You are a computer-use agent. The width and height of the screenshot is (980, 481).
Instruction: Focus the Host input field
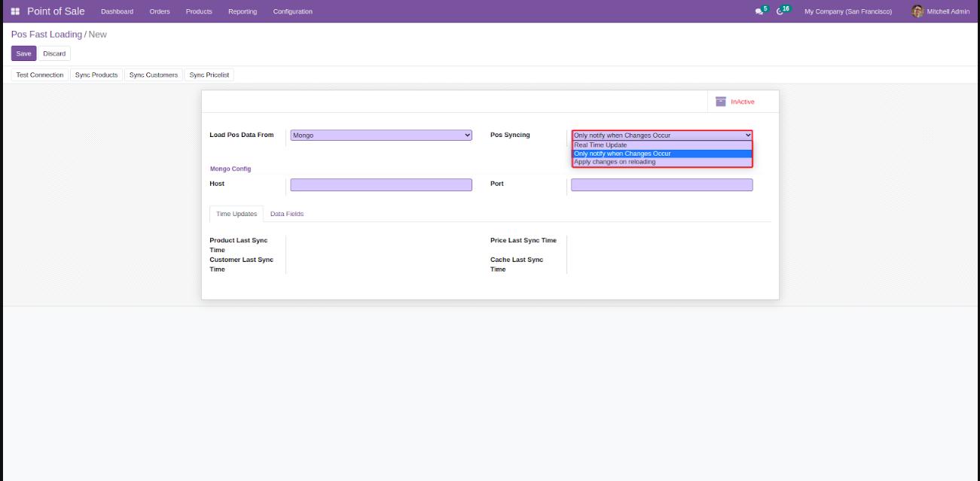[x=381, y=184]
